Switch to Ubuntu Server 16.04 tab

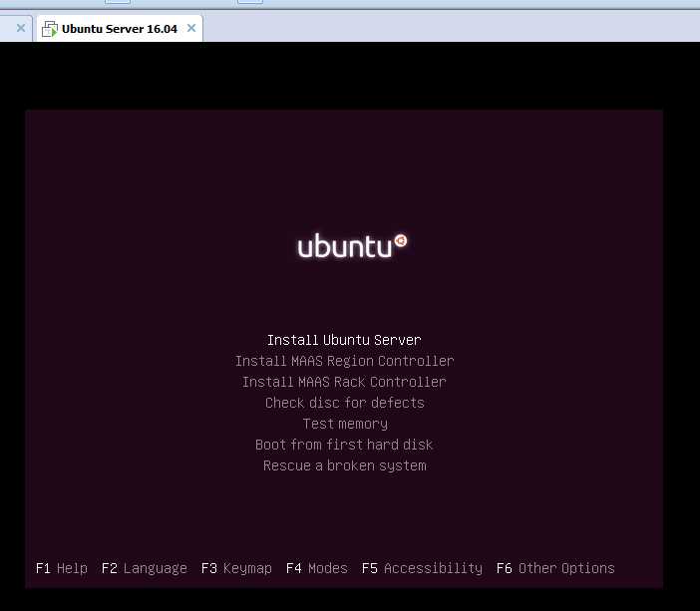click(x=120, y=29)
